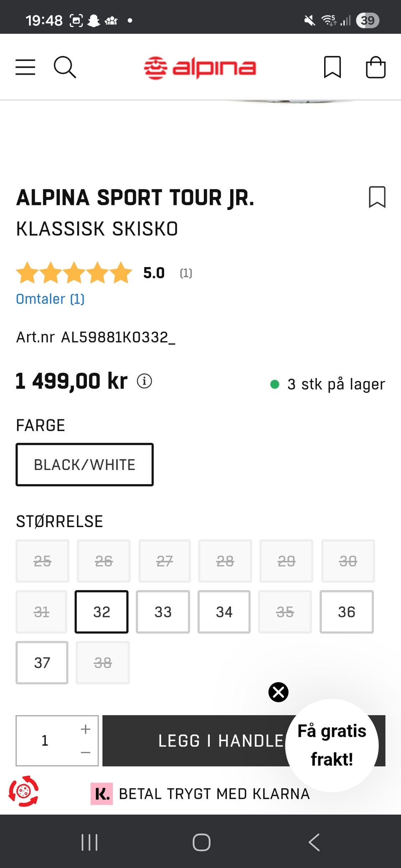Open saved favorites bookmark in header
Image resolution: width=401 pixels, height=868 pixels.
point(332,67)
